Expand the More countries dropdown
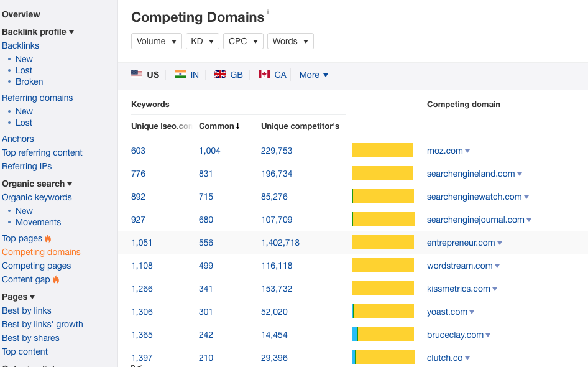Viewport: 588px width, 367px height. [x=313, y=75]
